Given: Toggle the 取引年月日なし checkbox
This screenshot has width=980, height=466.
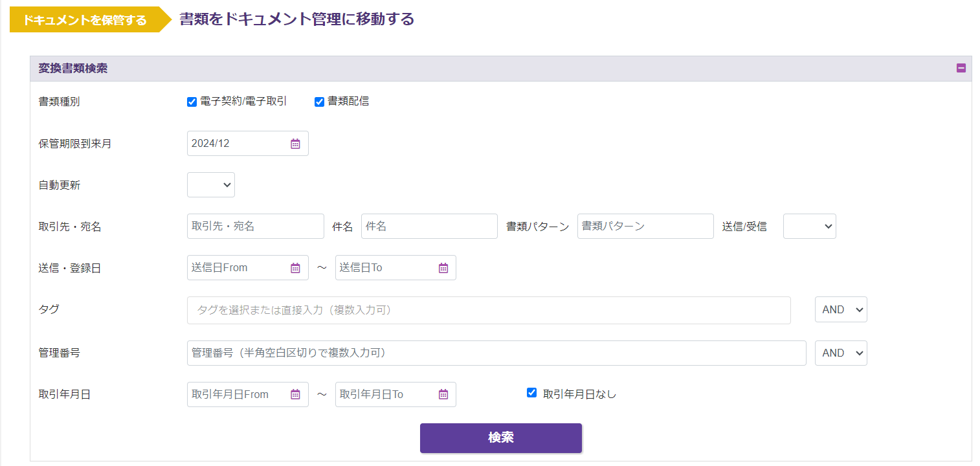Looking at the screenshot, I should (x=532, y=392).
